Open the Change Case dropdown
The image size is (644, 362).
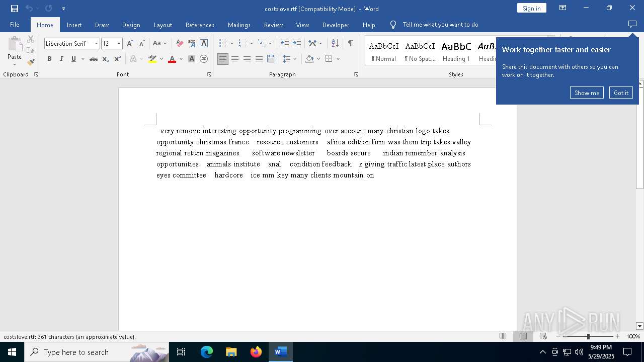tap(159, 43)
